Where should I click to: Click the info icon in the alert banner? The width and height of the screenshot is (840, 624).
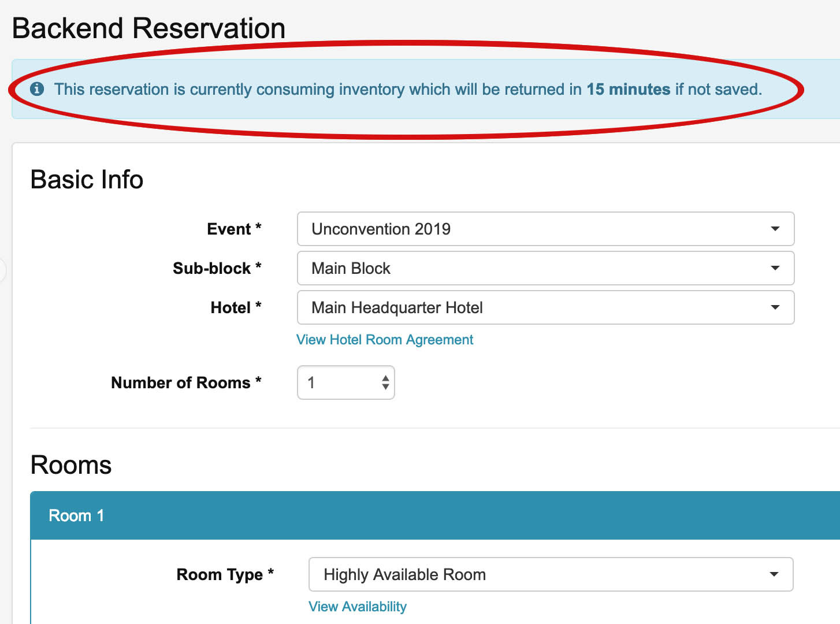coord(37,89)
